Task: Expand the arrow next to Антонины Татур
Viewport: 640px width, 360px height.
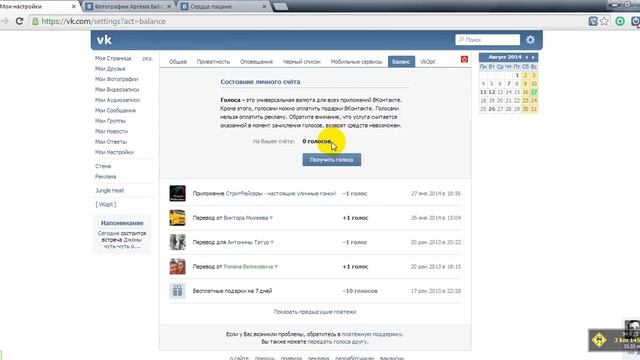Action: tap(272, 242)
